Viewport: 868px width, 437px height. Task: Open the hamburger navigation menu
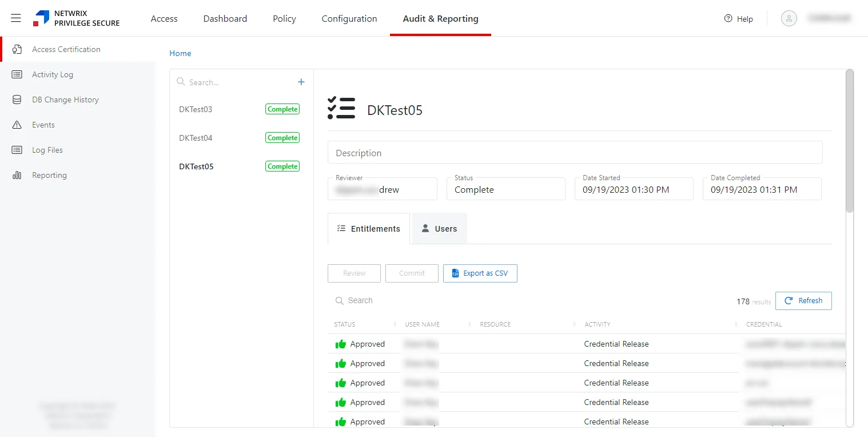click(16, 18)
